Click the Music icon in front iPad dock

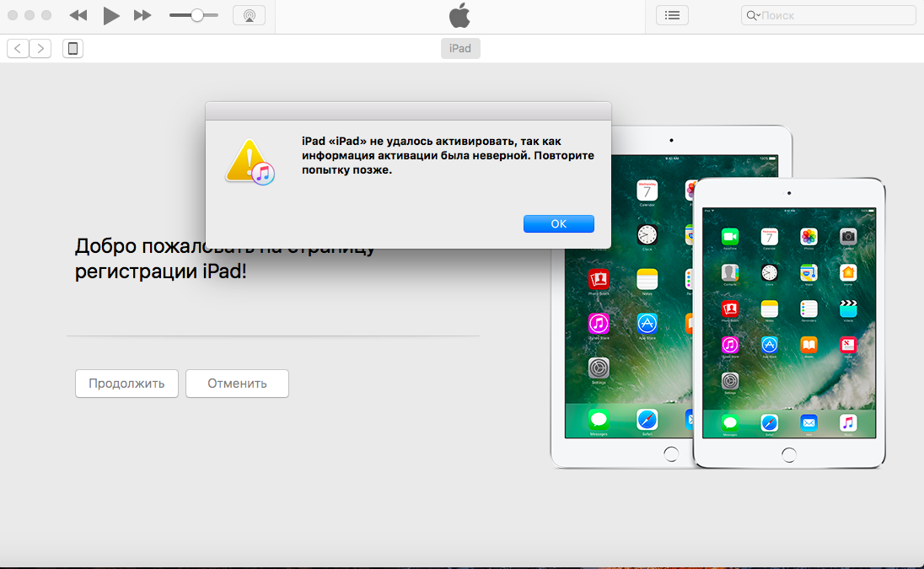848,422
